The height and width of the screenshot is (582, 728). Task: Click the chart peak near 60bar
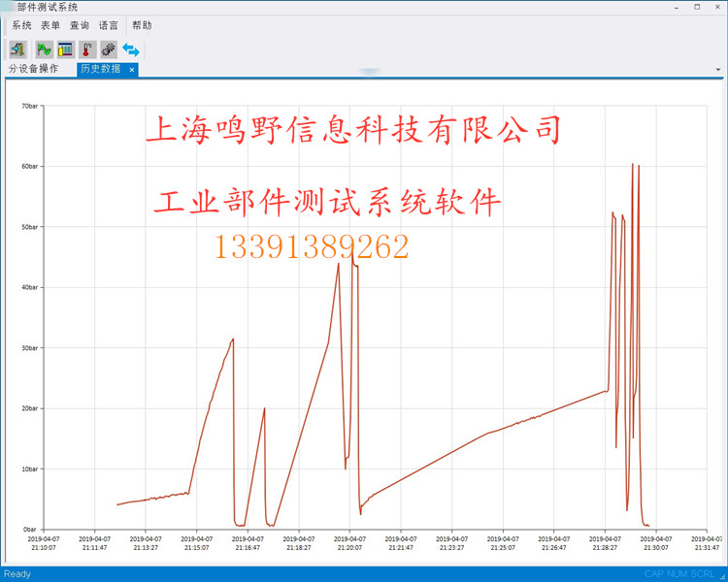633,165
